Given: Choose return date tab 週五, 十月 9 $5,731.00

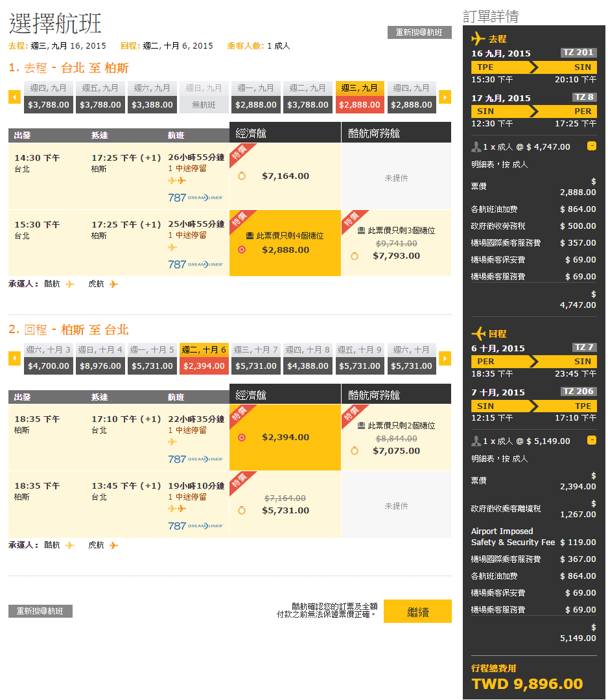Looking at the screenshot, I should click(359, 358).
